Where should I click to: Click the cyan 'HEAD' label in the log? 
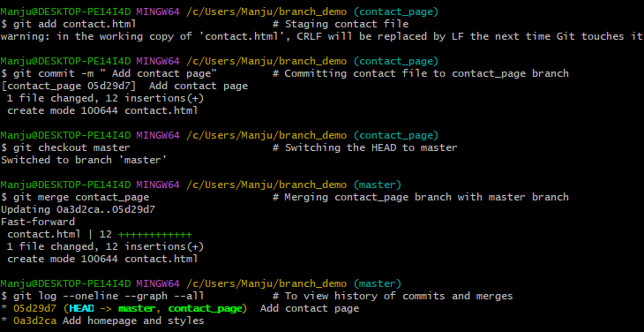[81, 308]
